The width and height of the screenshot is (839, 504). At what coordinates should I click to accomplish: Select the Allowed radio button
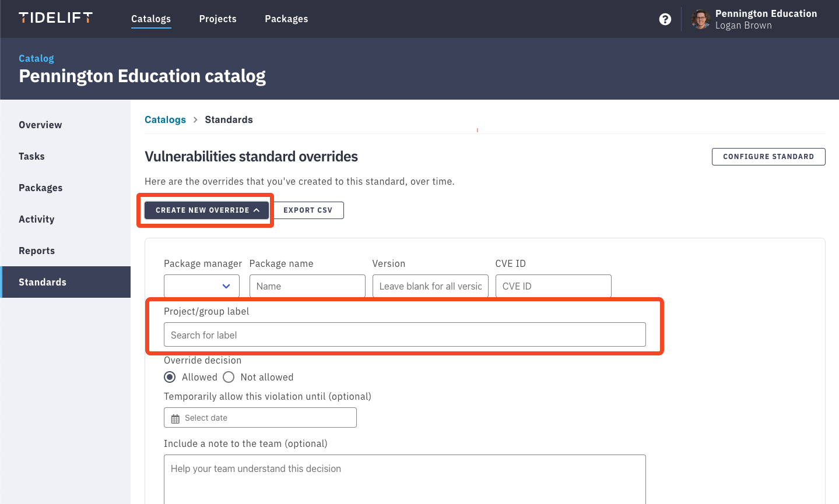pyautogui.click(x=170, y=377)
